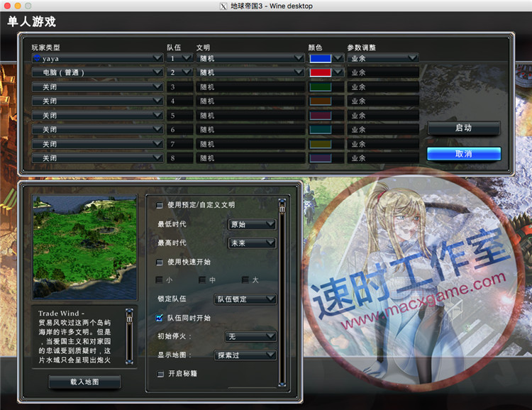Enable 开启秘籍 cheats checkbox
The height and width of the screenshot is (410, 532).
160,374
